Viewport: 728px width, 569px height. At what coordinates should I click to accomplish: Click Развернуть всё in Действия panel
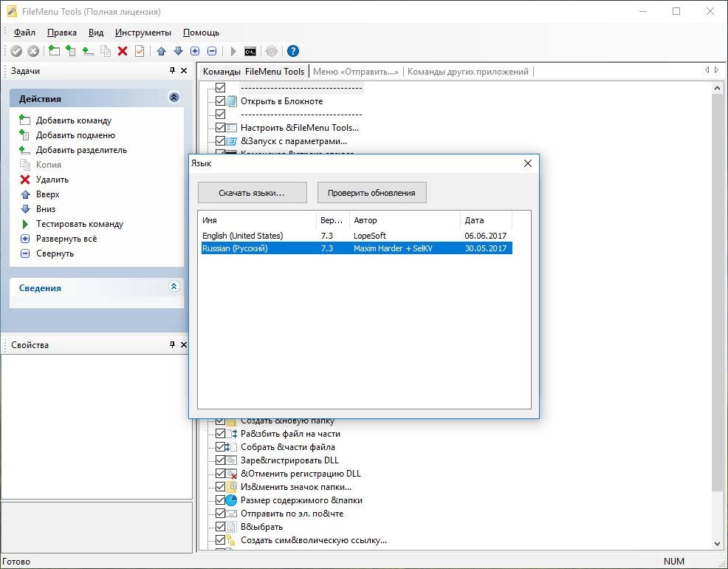tap(66, 239)
